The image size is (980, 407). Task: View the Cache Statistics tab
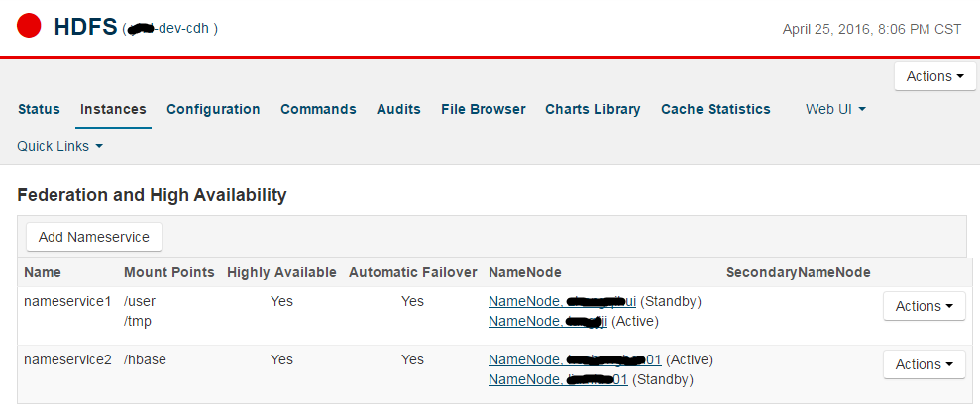click(715, 109)
